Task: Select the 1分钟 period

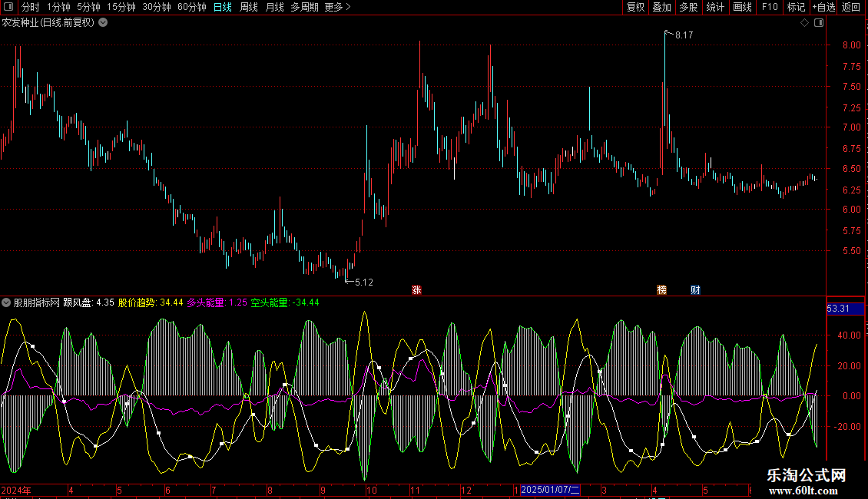Action: click(58, 7)
